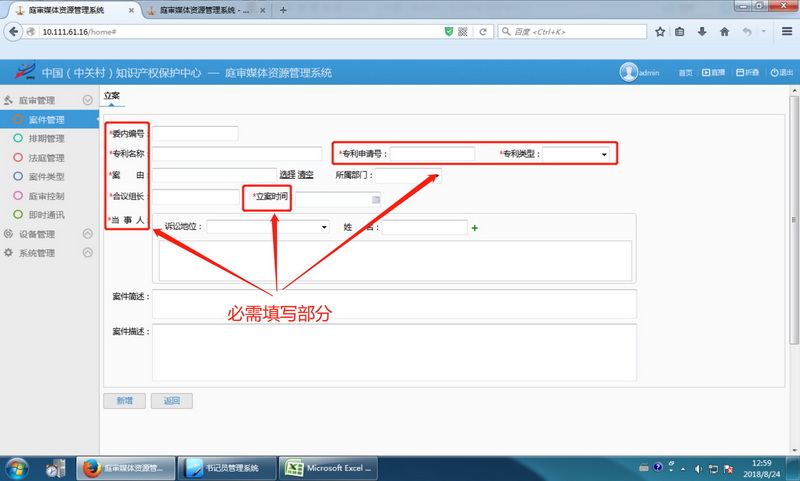800x481 pixels.
Task: Expand the 系统管理 sidebar section
Action: click(x=88, y=253)
